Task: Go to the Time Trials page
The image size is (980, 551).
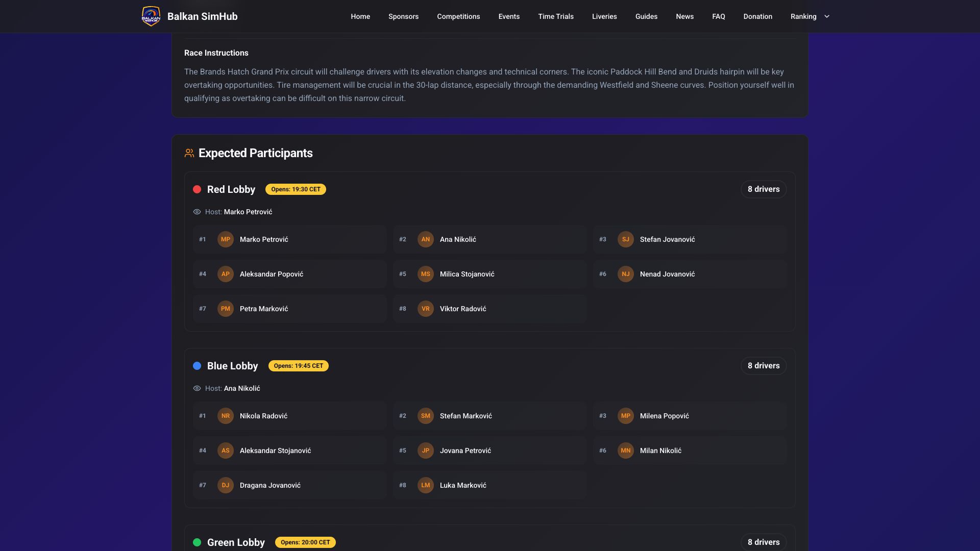Action: (556, 16)
